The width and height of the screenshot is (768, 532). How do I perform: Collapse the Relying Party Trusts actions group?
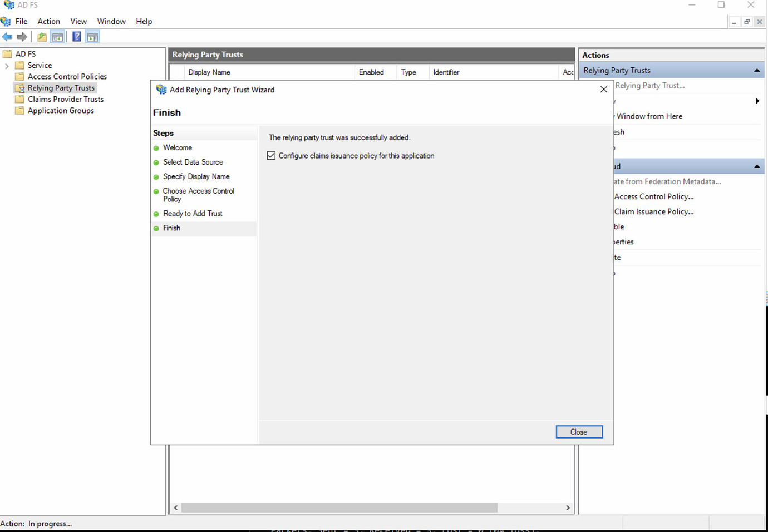point(757,70)
